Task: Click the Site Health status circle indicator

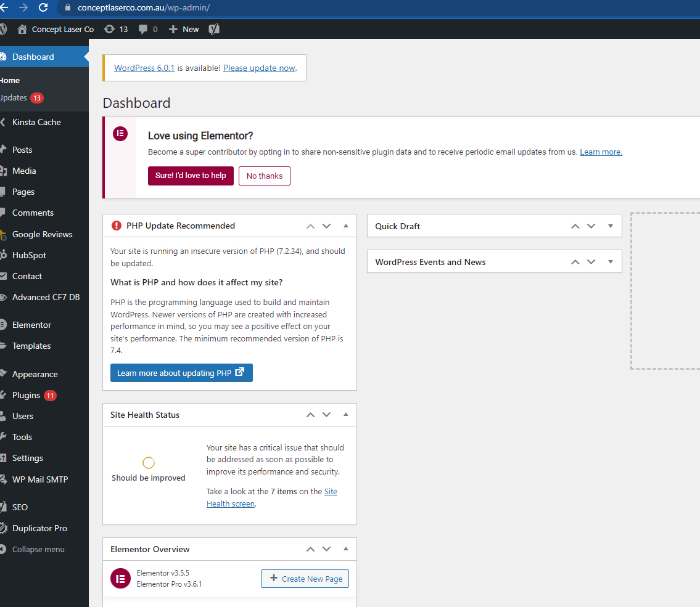Action: pos(148,463)
